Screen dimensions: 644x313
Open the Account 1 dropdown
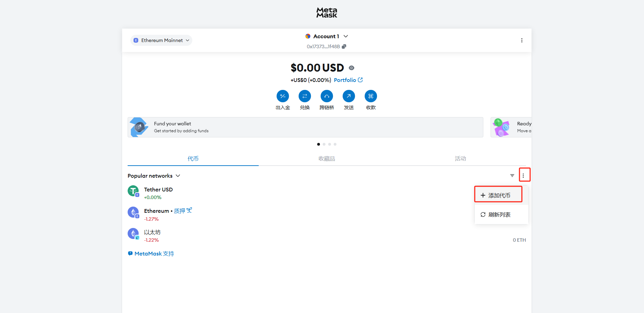pyautogui.click(x=327, y=36)
